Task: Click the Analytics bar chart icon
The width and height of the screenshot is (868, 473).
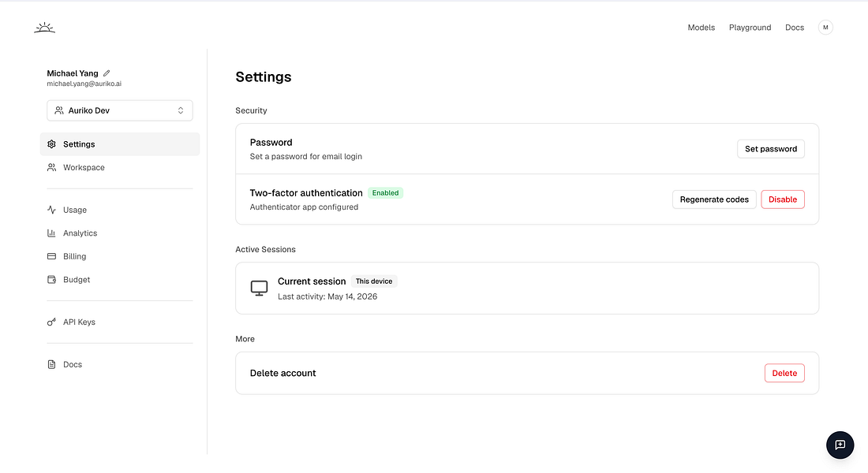Action: click(x=51, y=233)
